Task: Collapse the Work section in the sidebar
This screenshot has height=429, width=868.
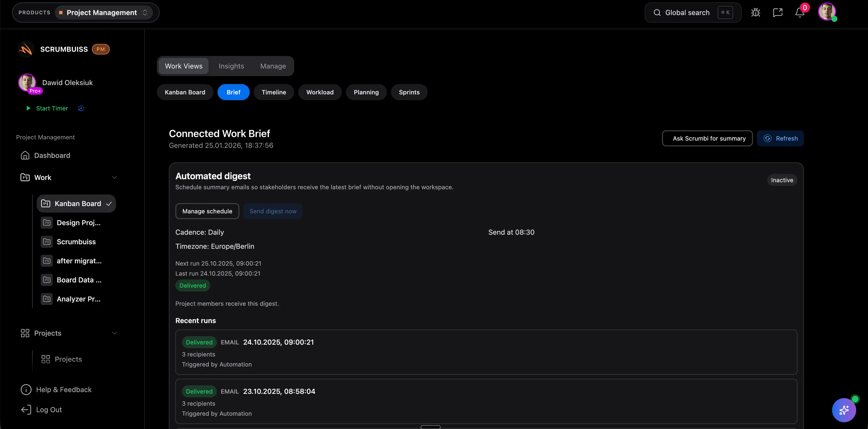Action: pos(114,177)
